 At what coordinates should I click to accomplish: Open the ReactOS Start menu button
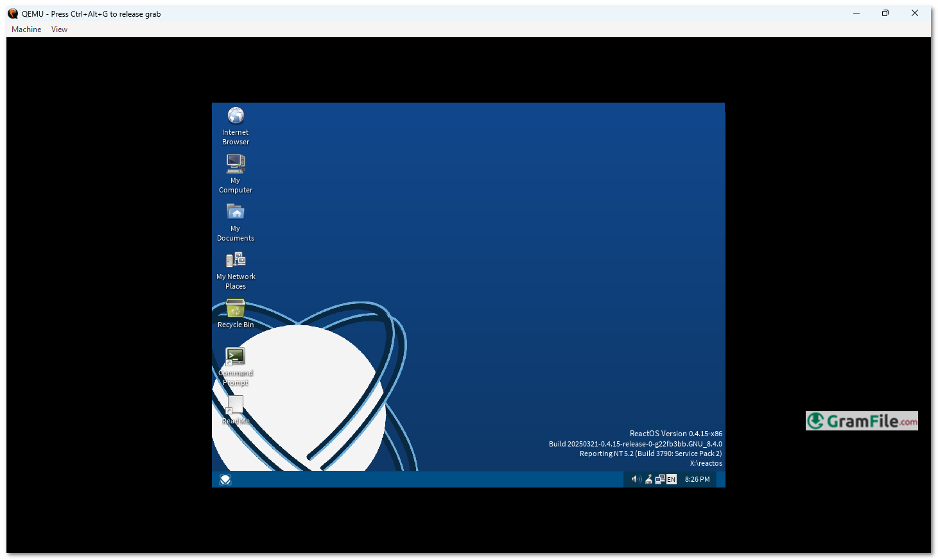[x=225, y=480]
